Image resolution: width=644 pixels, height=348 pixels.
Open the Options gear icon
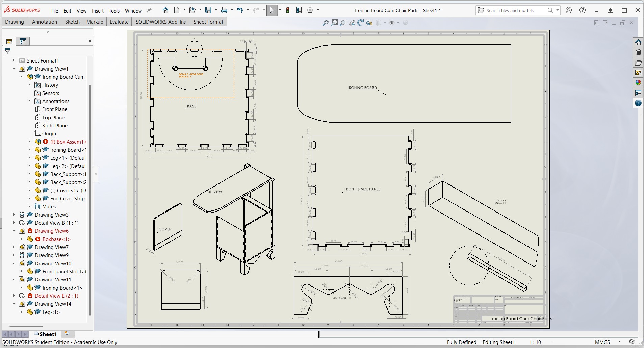[310, 10]
